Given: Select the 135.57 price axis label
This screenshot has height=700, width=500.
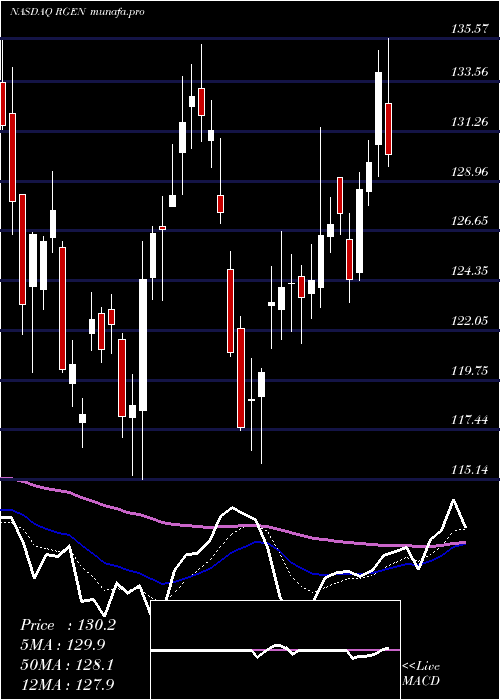Looking at the screenshot, I should tap(470, 29).
